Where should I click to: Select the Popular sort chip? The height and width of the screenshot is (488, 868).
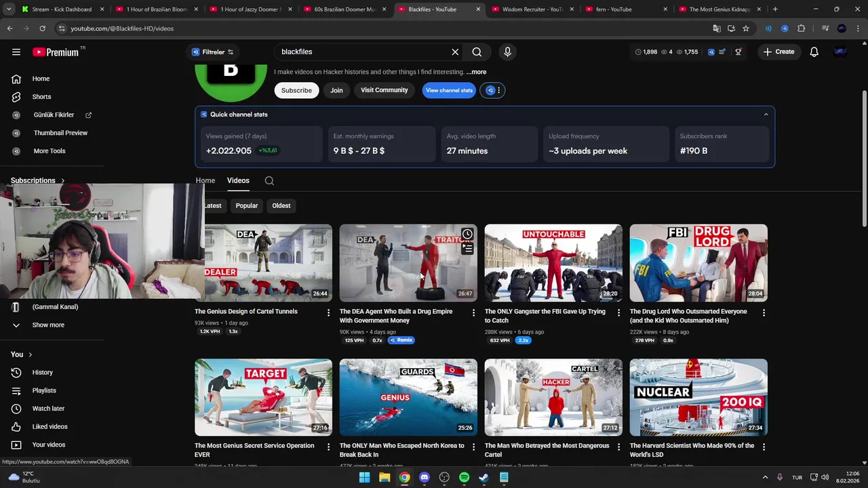(x=247, y=206)
